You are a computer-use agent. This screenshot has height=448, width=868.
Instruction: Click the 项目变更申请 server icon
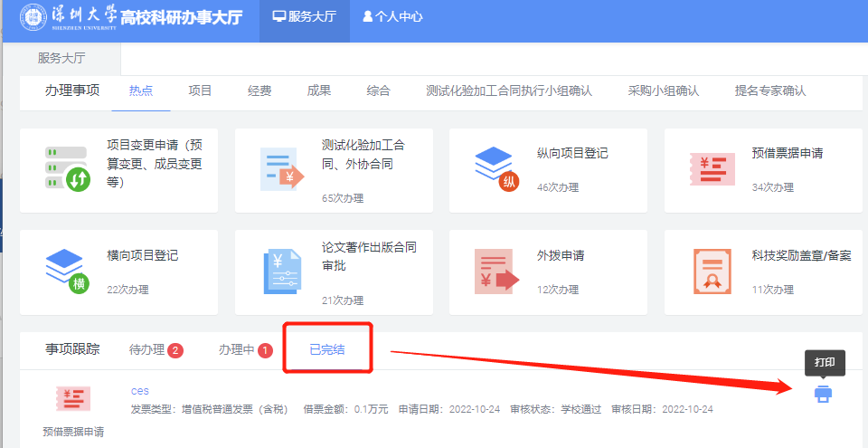click(x=67, y=168)
